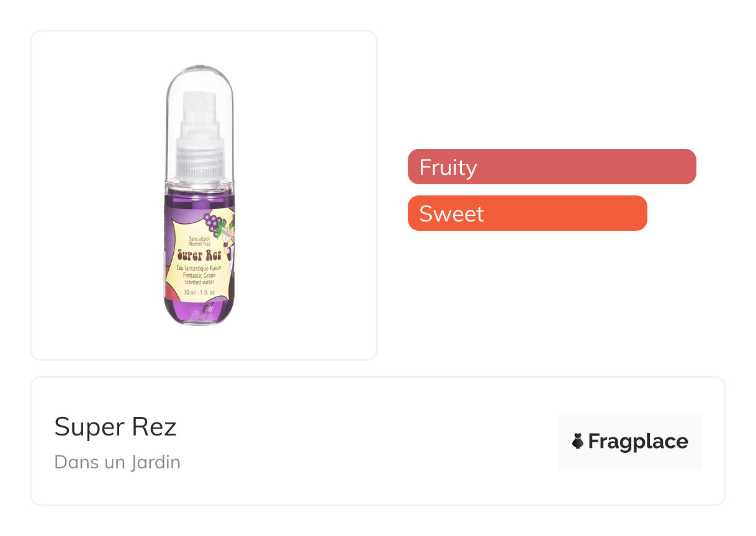
Task: Click the transparent dome cap top
Action: 200,74
